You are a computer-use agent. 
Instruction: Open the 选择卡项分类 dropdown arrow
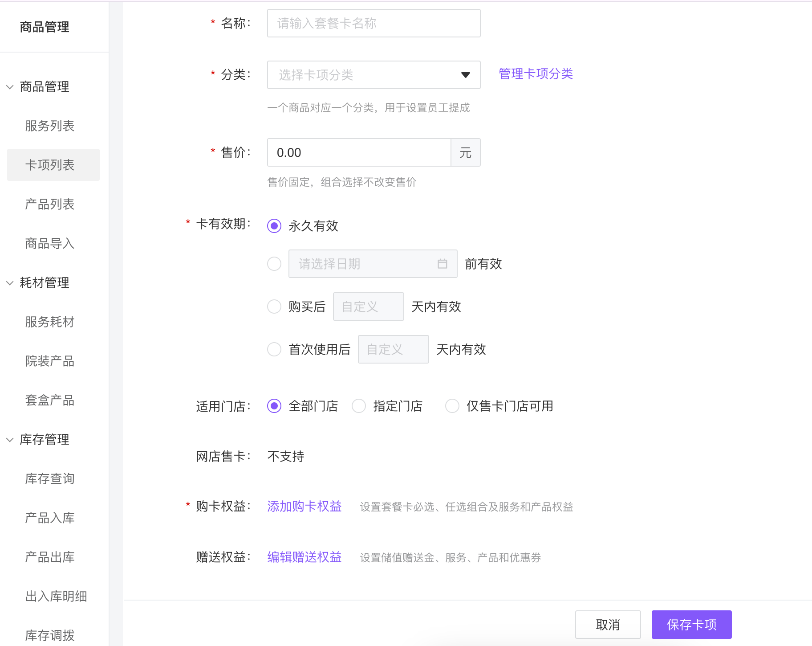point(465,75)
